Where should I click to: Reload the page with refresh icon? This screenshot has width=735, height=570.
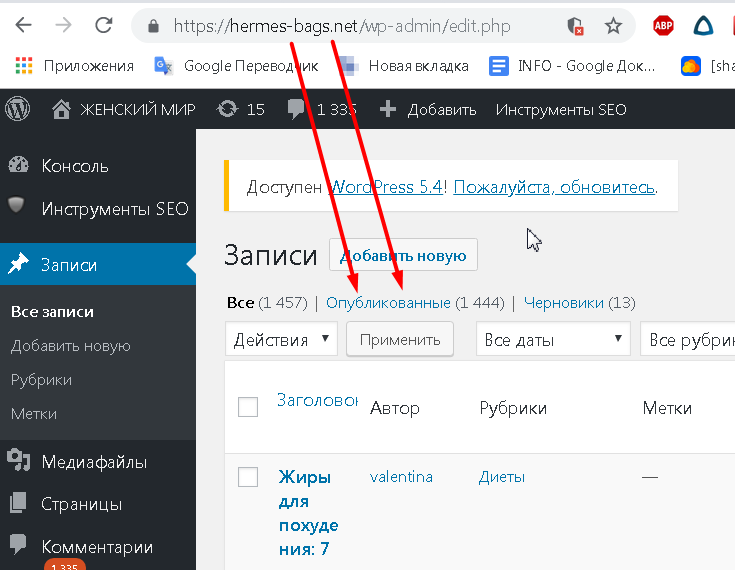(104, 25)
